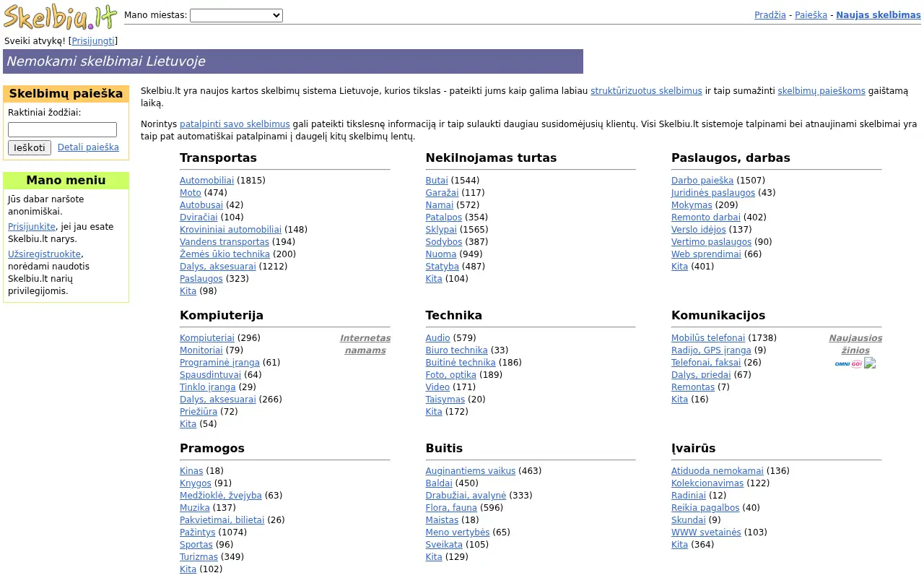Viewport: 924px width, 578px height.
Task: Open the Drabužiai, avalynė category
Action: click(466, 496)
